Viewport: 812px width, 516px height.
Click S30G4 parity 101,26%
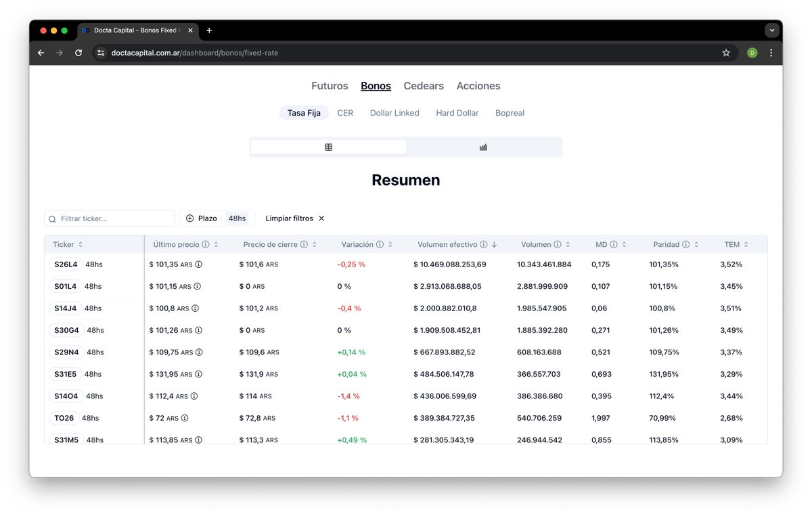[x=664, y=331]
